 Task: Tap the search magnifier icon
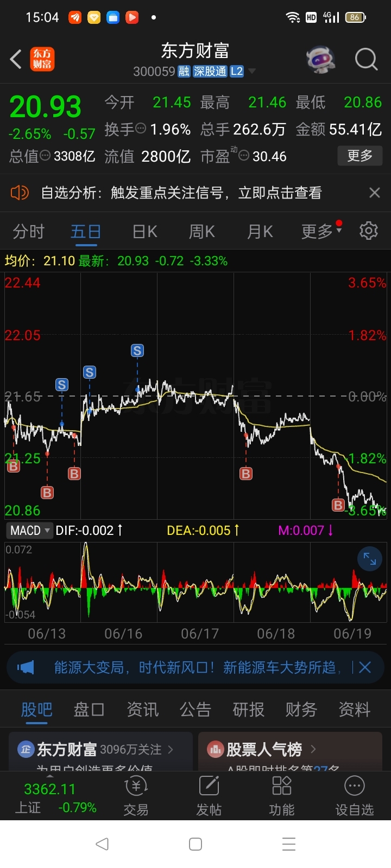(366, 59)
